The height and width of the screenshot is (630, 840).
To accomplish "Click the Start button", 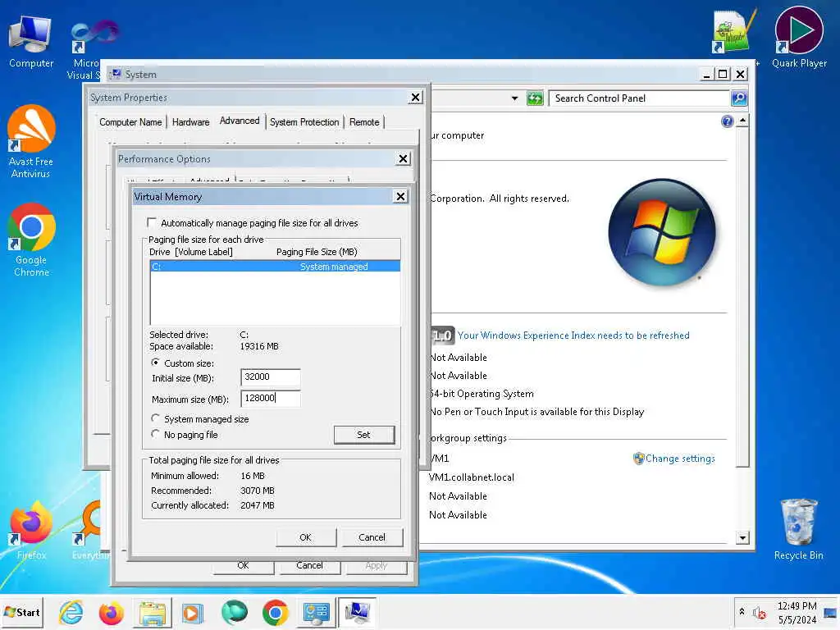I will tap(22, 612).
